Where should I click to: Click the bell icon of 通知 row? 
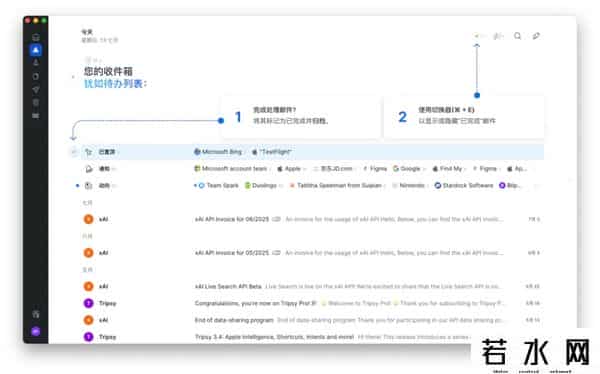point(88,169)
